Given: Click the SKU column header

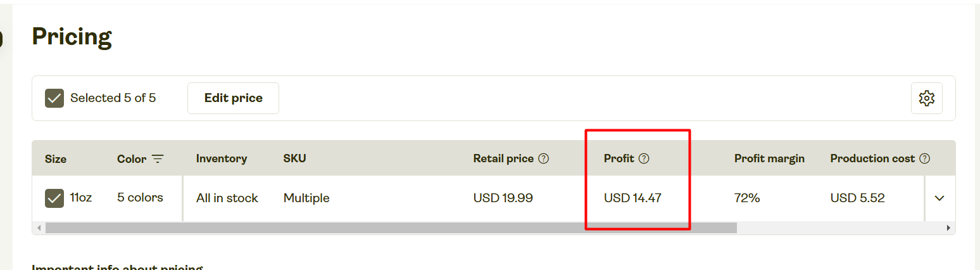Looking at the screenshot, I should [294, 158].
